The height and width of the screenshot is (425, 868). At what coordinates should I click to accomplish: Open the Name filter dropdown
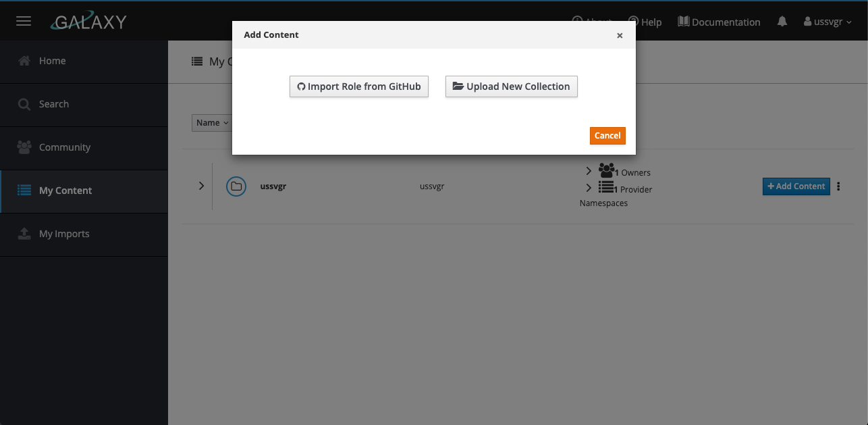(x=212, y=122)
